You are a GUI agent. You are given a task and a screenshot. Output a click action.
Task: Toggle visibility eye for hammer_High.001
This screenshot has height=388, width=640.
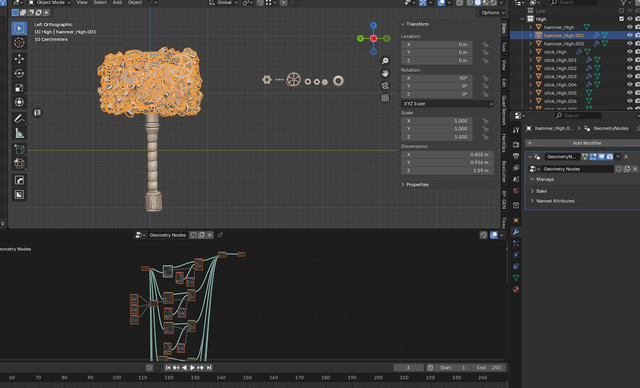coord(629,35)
